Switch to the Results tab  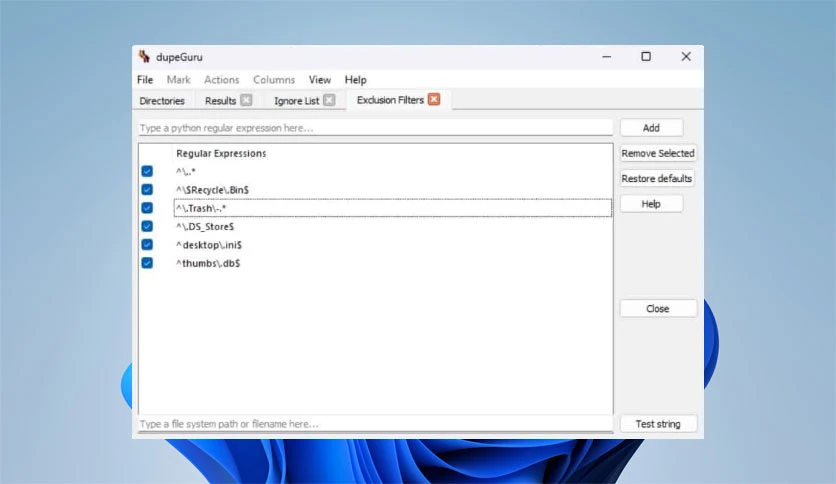[220, 101]
